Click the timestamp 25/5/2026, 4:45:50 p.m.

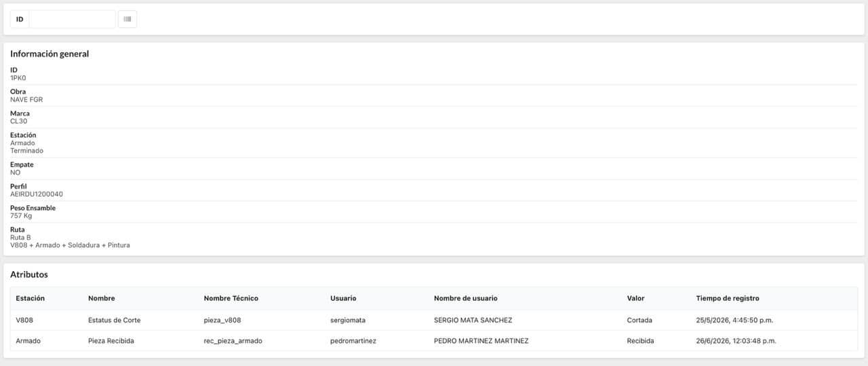pyautogui.click(x=734, y=320)
